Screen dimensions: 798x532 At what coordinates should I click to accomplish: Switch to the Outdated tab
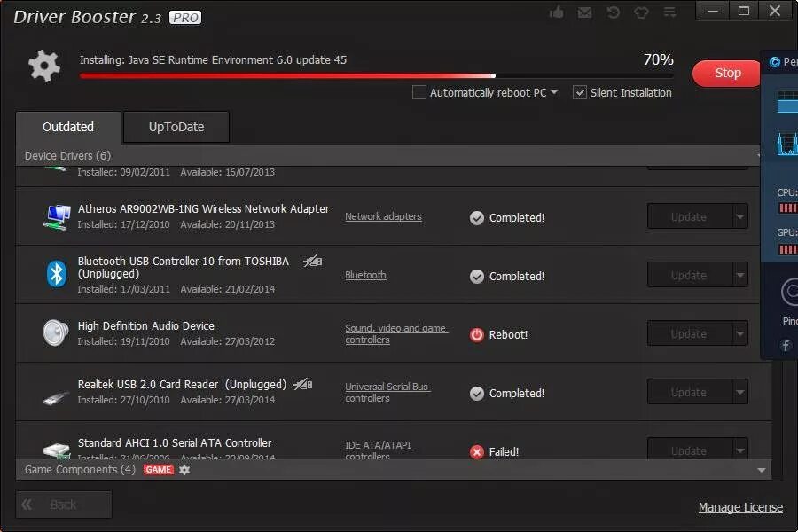click(68, 128)
